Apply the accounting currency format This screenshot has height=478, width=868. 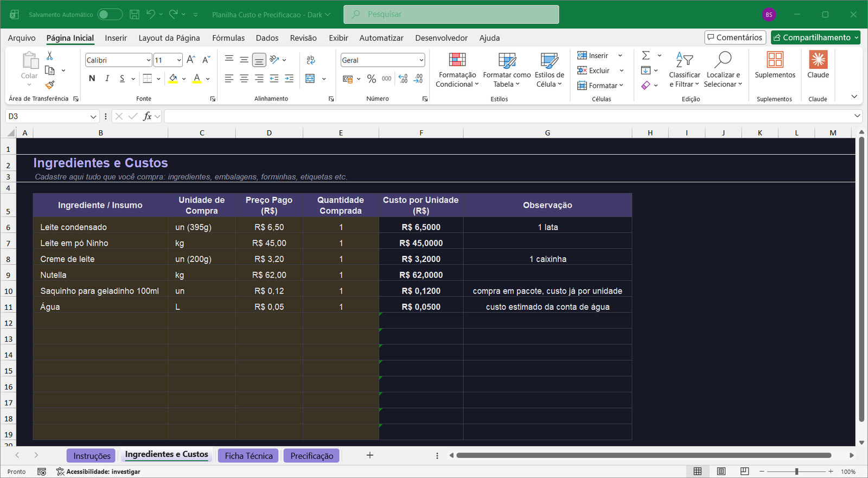click(x=348, y=79)
